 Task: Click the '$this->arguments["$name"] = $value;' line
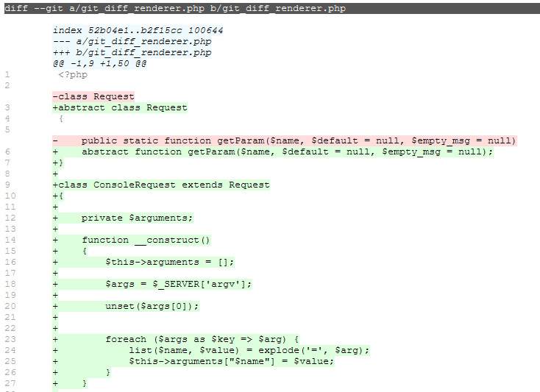[193, 361]
